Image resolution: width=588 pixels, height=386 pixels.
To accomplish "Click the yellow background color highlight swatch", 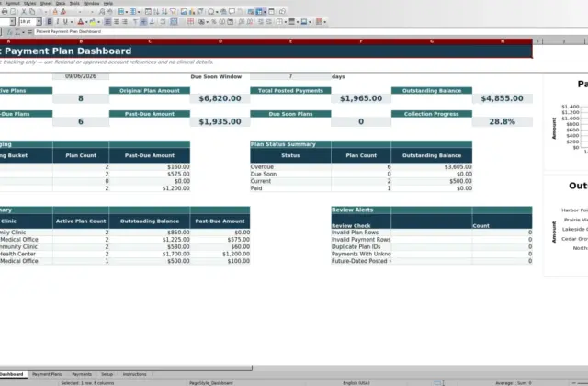I will [x=92, y=22].
